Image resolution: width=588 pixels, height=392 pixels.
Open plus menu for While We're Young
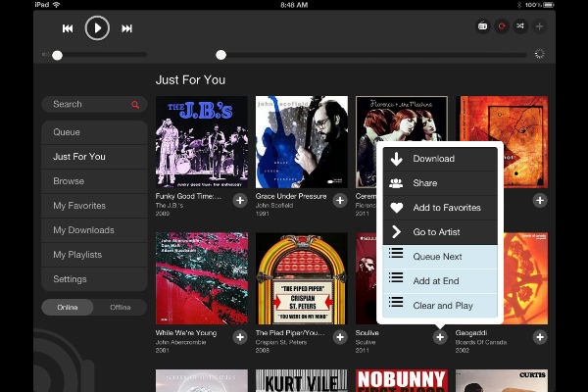point(240,337)
